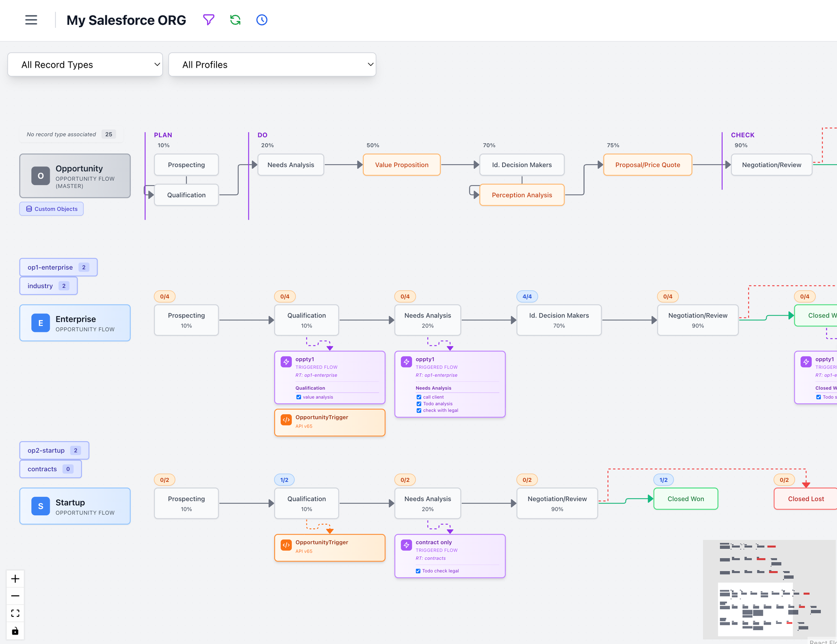Open the All Profiles dropdown
This screenshot has height=644, width=837.
[x=272, y=65]
